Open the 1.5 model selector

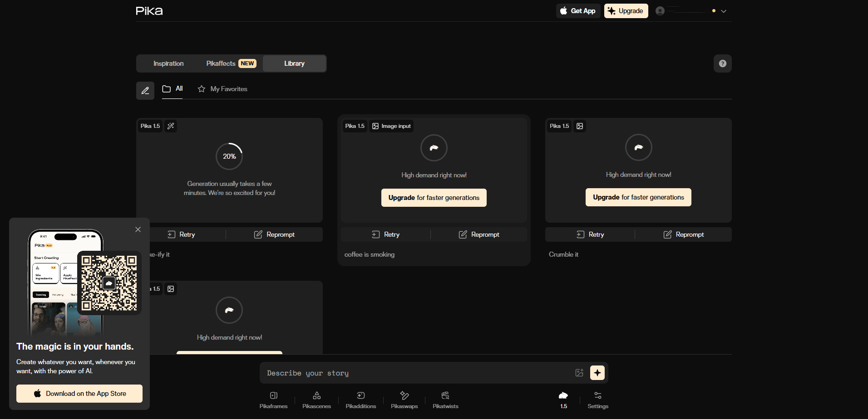coord(563,400)
